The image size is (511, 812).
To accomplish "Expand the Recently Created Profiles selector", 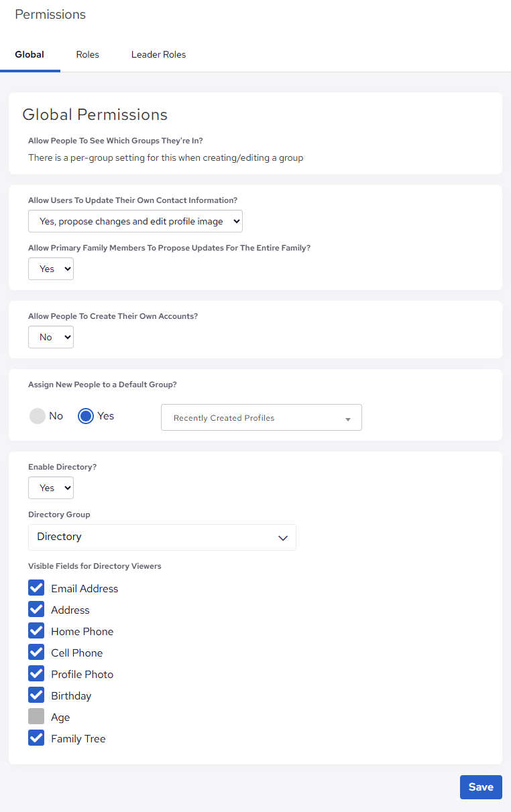I will pos(261,417).
